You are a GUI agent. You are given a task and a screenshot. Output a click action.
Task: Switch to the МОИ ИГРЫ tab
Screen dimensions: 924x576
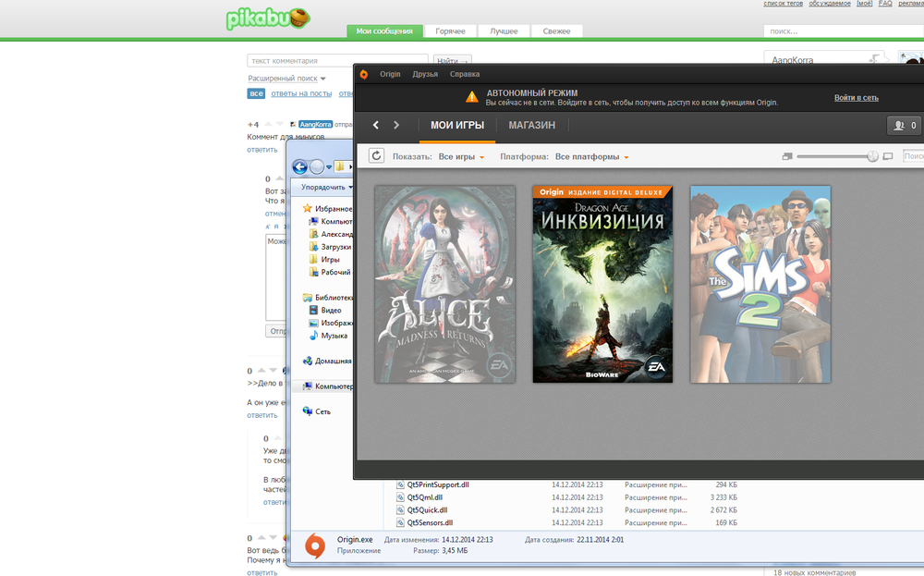pyautogui.click(x=457, y=126)
